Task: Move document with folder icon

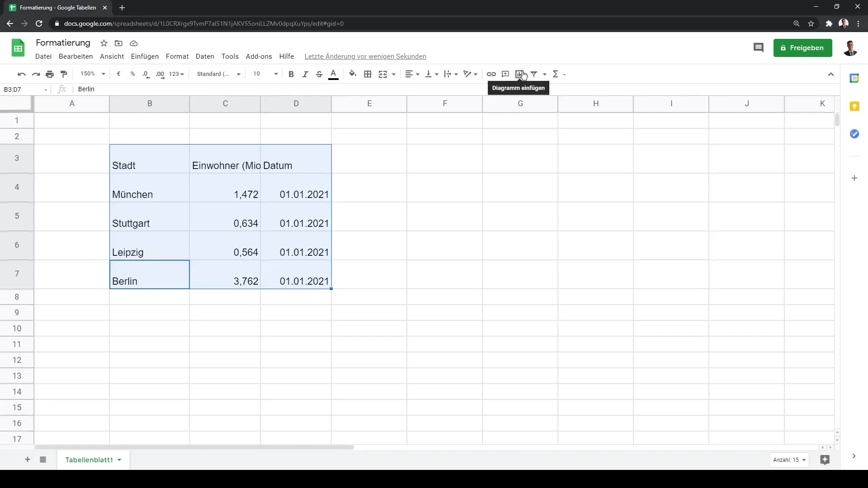Action: pos(118,43)
